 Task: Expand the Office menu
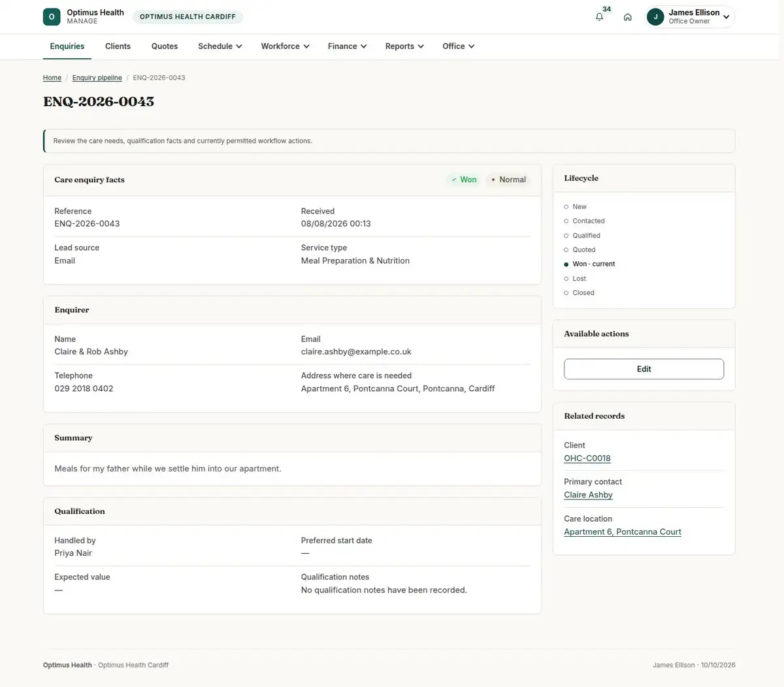coord(458,46)
